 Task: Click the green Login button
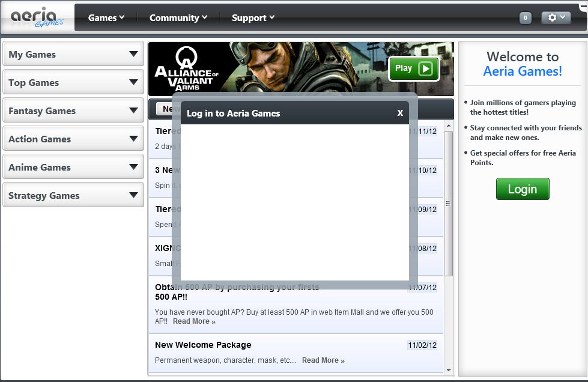click(x=523, y=189)
